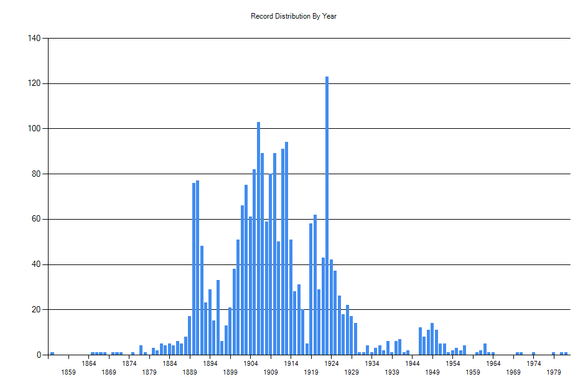Click the 'Record Distribution By Year' chart title

pos(294,16)
